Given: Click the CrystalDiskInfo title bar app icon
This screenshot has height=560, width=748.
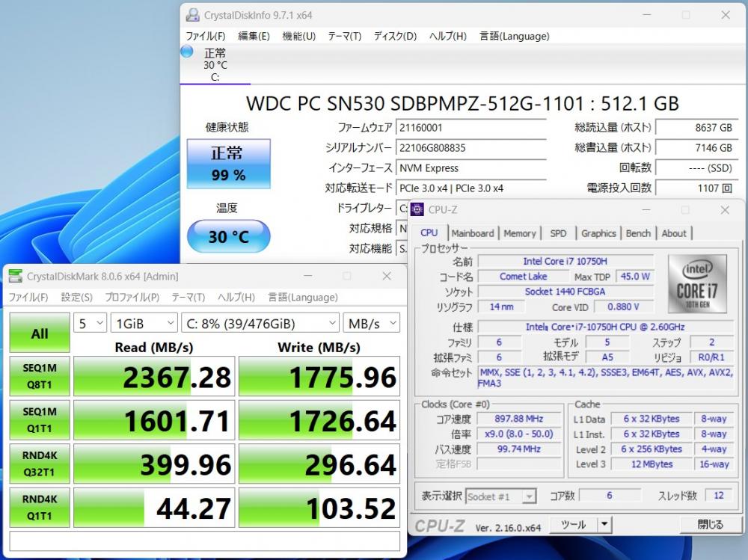Looking at the screenshot, I should point(192,15).
